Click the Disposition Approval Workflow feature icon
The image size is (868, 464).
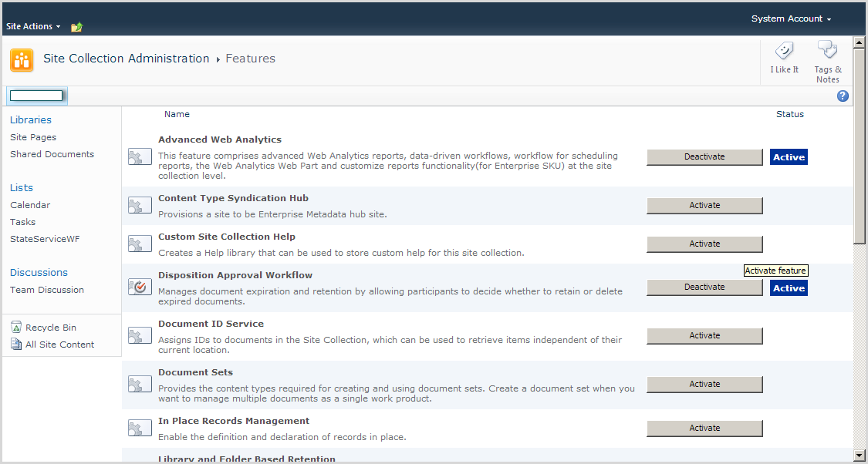coord(140,287)
